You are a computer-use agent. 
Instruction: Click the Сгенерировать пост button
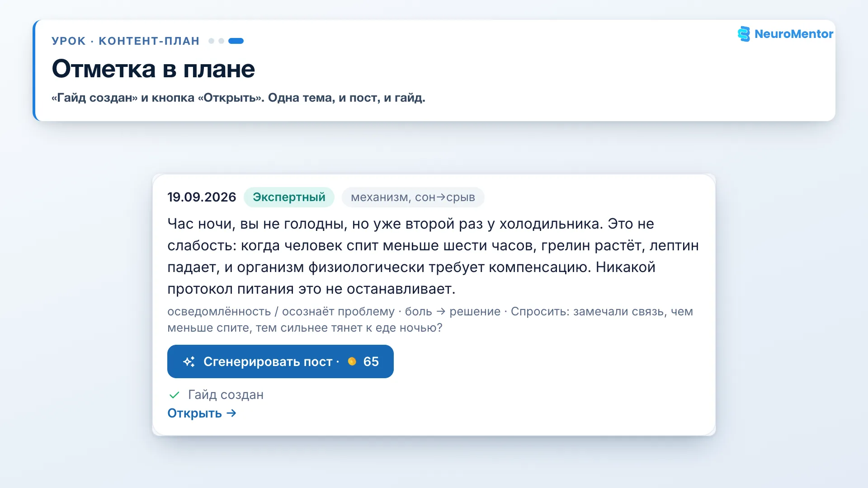280,361
